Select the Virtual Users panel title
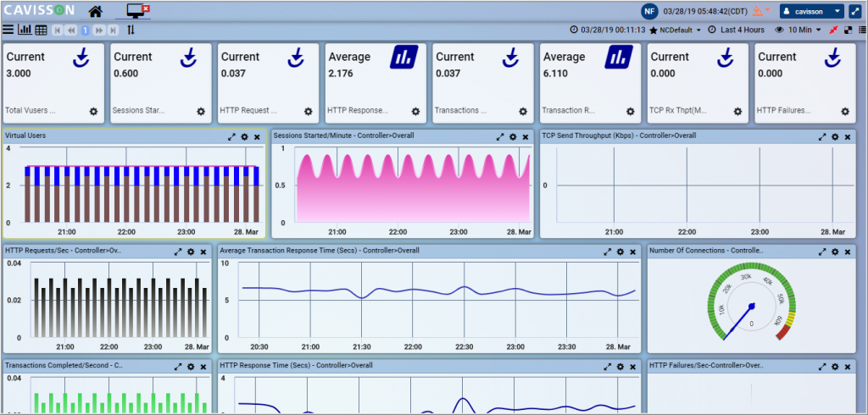 point(25,135)
